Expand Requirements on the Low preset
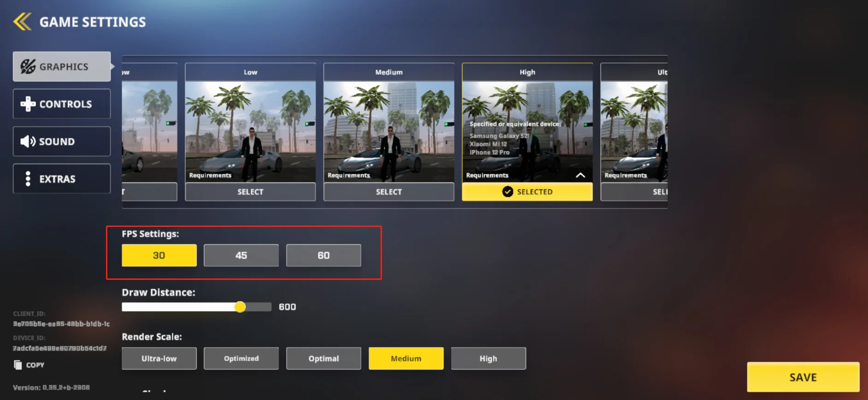The width and height of the screenshot is (868, 400). [210, 175]
